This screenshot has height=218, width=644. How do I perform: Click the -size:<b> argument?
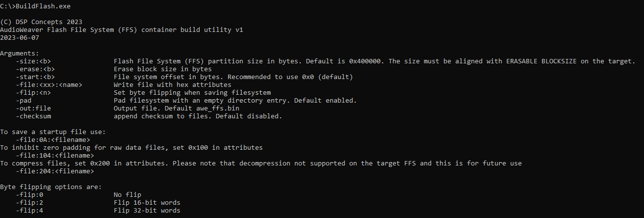(33, 61)
